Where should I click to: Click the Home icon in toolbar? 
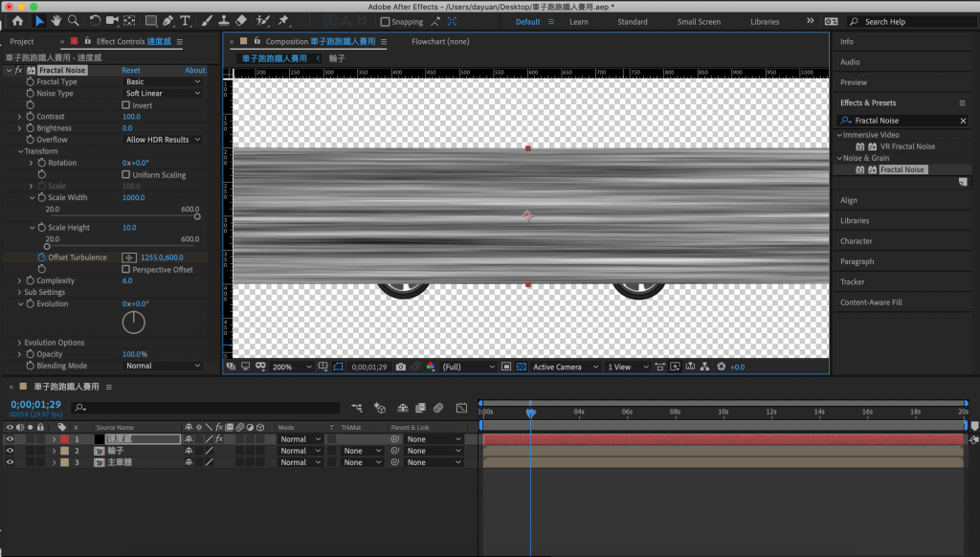17,21
